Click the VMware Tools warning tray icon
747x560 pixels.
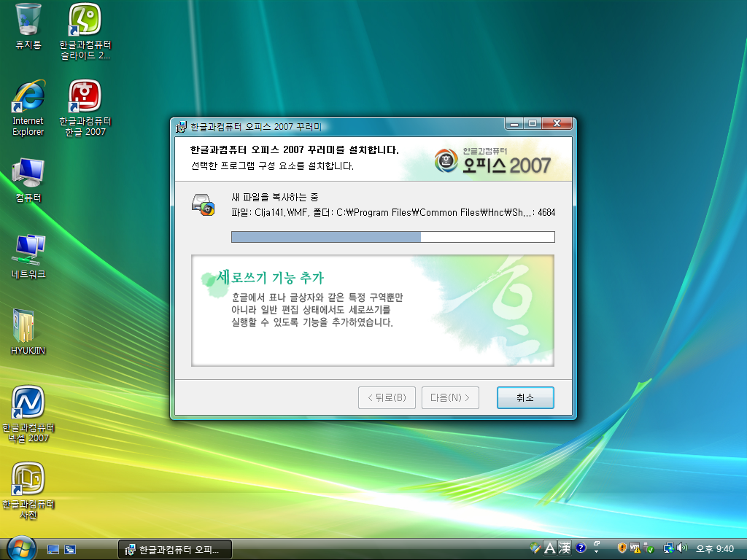(x=635, y=548)
